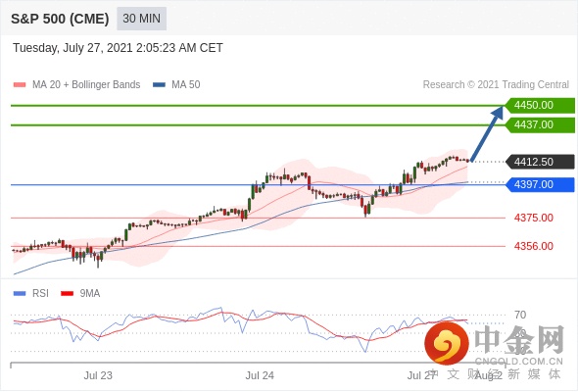Click the MA 50 blue legend swatch

click(159, 85)
